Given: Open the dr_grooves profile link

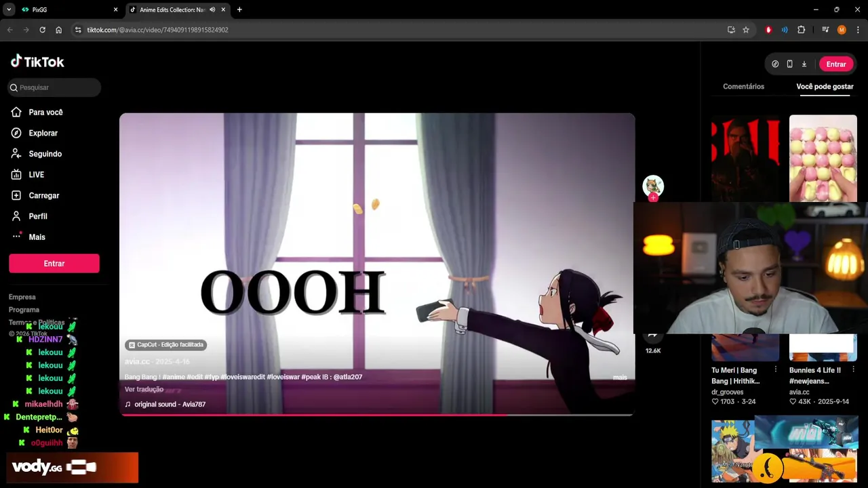Looking at the screenshot, I should click(728, 392).
